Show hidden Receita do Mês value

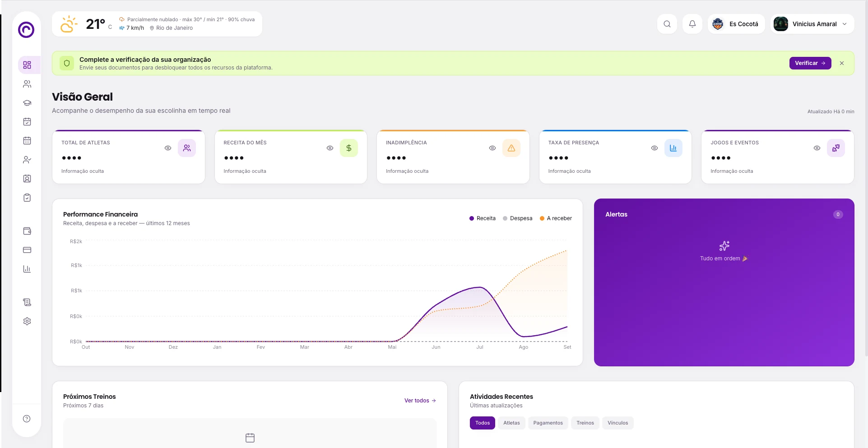pos(330,148)
